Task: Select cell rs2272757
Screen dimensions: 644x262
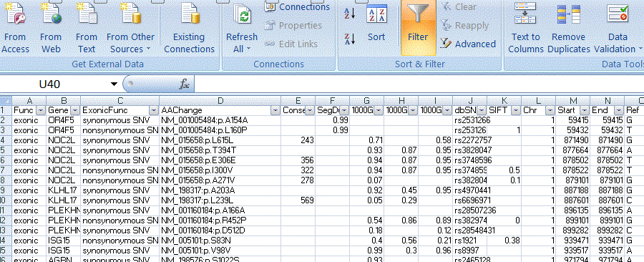Action: click(470, 140)
